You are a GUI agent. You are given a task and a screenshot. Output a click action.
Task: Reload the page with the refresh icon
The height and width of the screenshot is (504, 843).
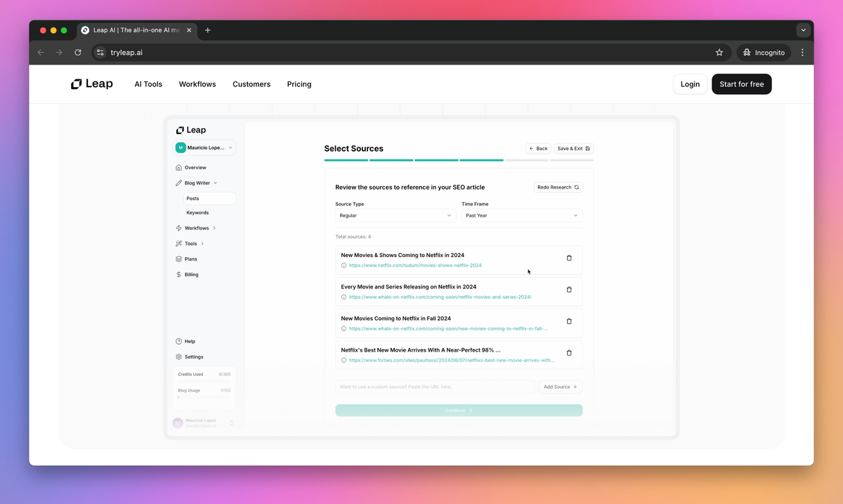tap(78, 53)
